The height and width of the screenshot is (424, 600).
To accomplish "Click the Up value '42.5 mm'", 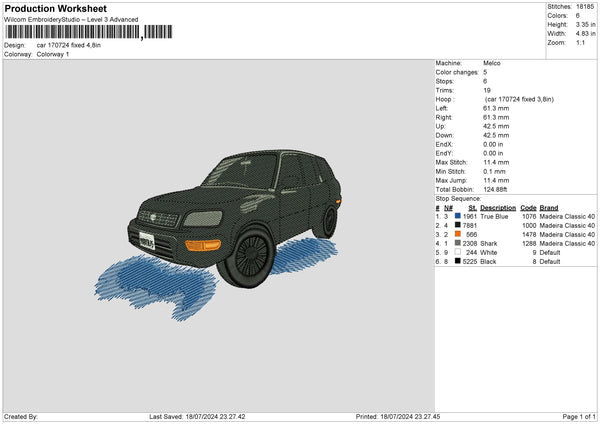I will (496, 126).
